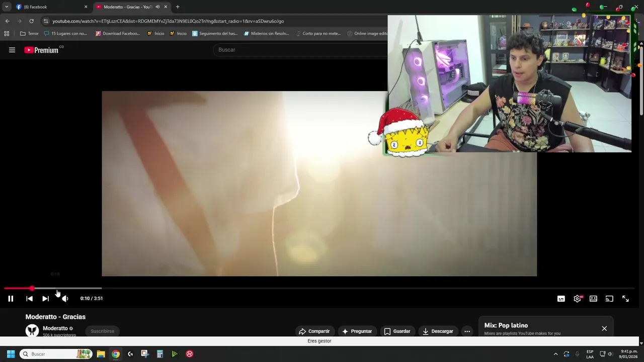Open the '15 Lugares con no...' bookmark
644x362 pixels.
tap(65, 34)
